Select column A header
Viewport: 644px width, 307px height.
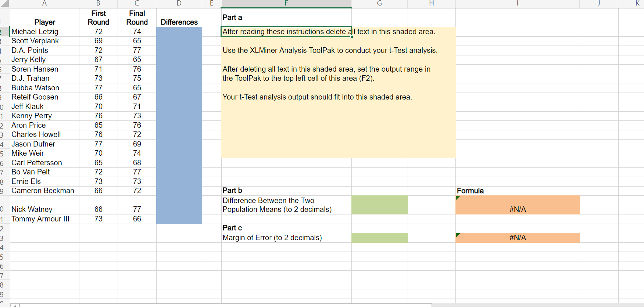(x=44, y=4)
